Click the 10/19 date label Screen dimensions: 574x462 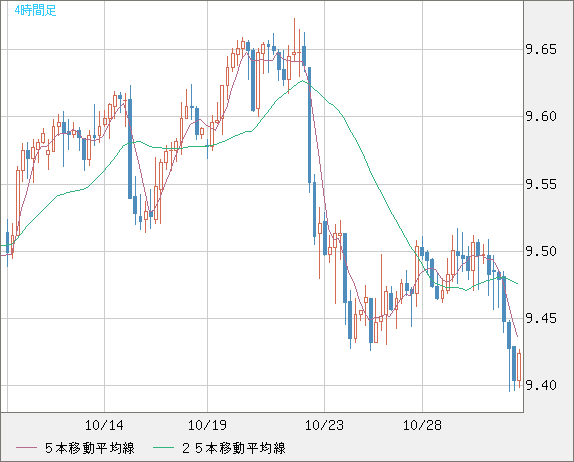pyautogui.click(x=207, y=425)
